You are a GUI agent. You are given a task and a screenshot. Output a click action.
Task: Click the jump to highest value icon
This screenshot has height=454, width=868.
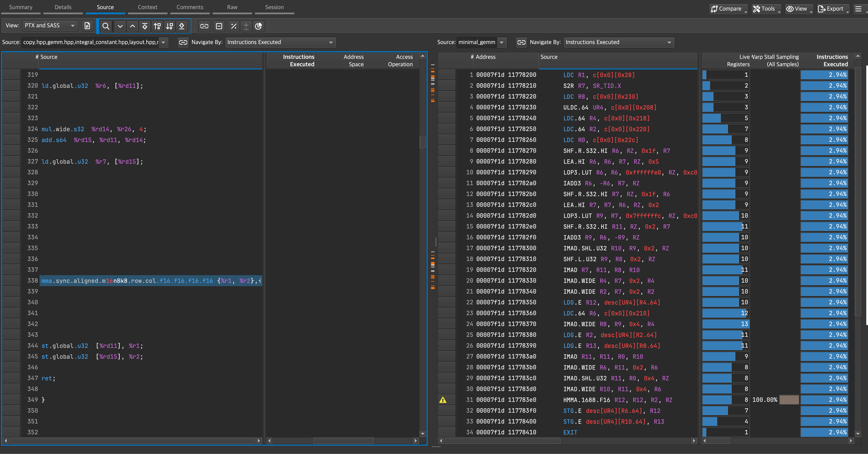[145, 26]
